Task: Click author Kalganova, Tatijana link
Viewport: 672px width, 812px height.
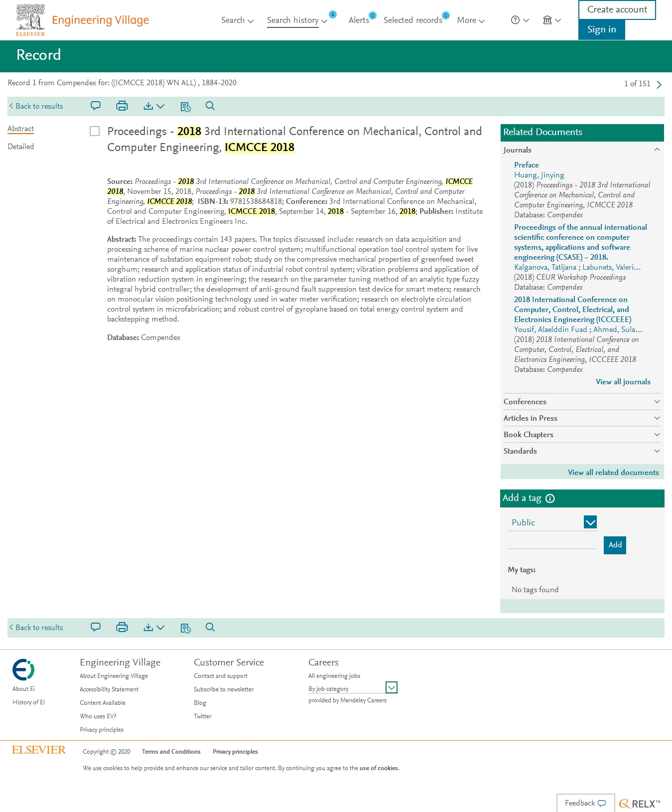Action: pos(545,267)
